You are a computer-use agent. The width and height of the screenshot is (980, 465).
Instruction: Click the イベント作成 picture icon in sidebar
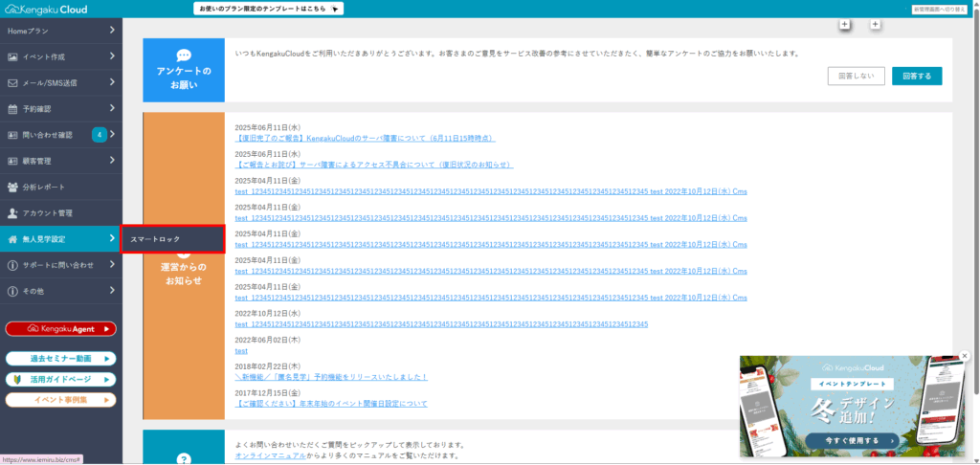(x=12, y=56)
